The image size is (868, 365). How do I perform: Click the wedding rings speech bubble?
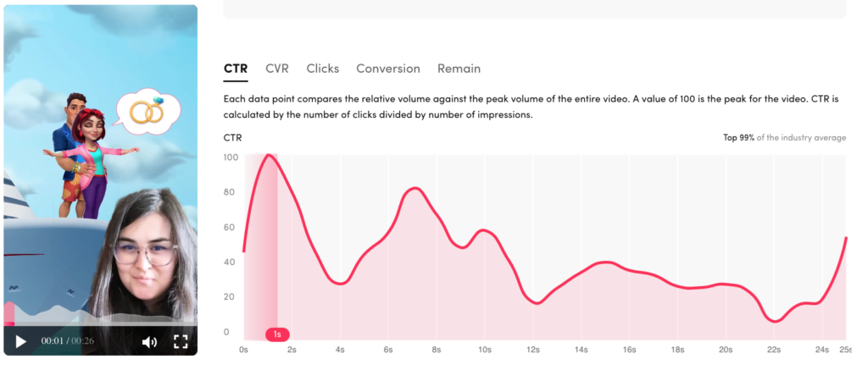[149, 113]
